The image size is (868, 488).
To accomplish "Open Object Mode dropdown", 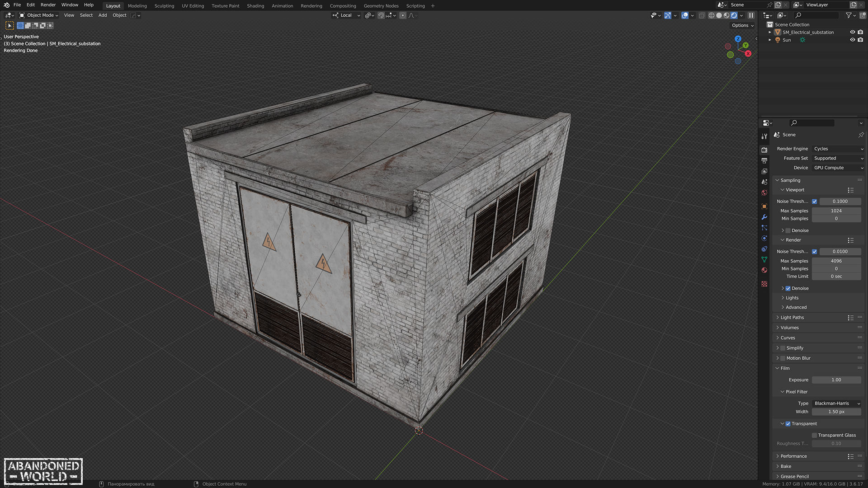I will pyautogui.click(x=38, y=15).
